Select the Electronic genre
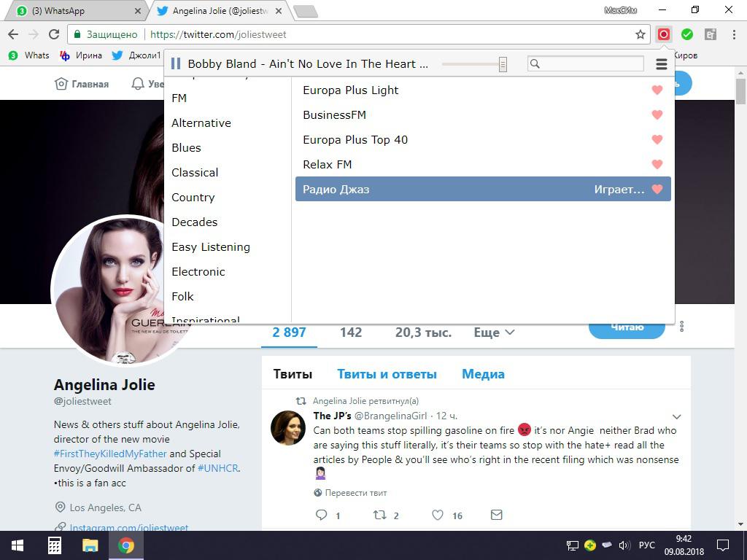Viewport: 747px width, 560px height. click(198, 271)
